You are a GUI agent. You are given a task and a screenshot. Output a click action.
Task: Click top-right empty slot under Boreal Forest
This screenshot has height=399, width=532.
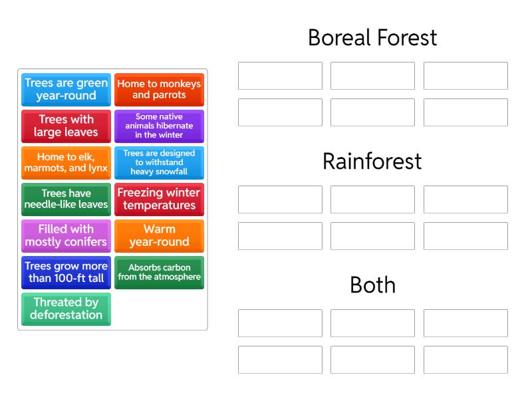tap(465, 76)
